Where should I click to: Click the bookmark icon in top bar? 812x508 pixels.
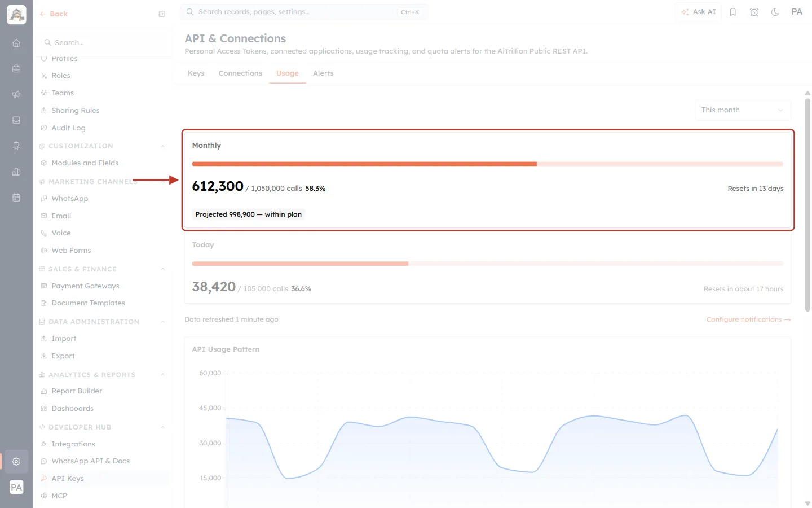pyautogui.click(x=733, y=12)
